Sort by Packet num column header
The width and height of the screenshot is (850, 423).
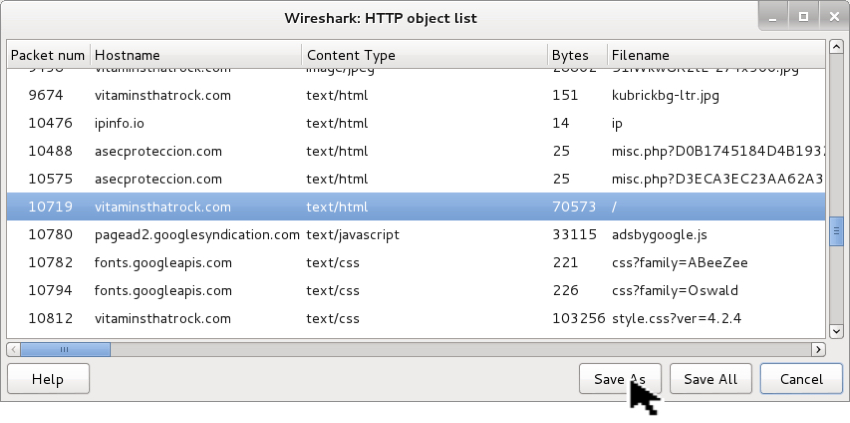[x=48, y=55]
